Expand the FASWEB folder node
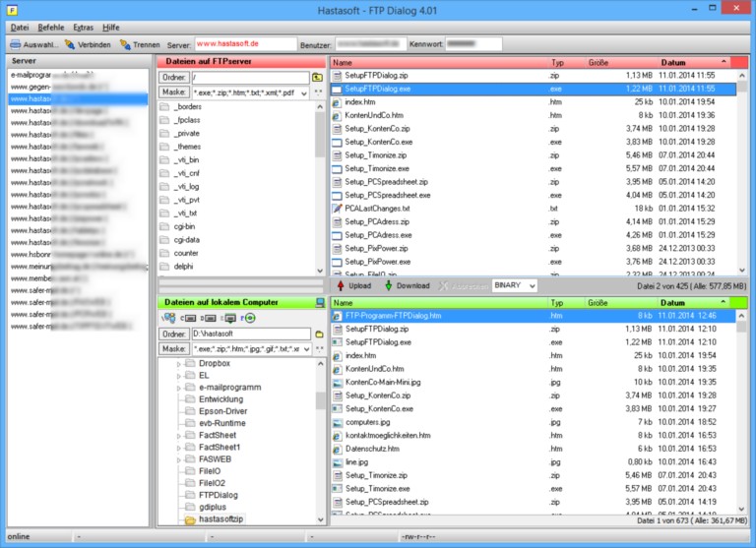Image resolution: width=756 pixels, height=548 pixels. (179, 459)
